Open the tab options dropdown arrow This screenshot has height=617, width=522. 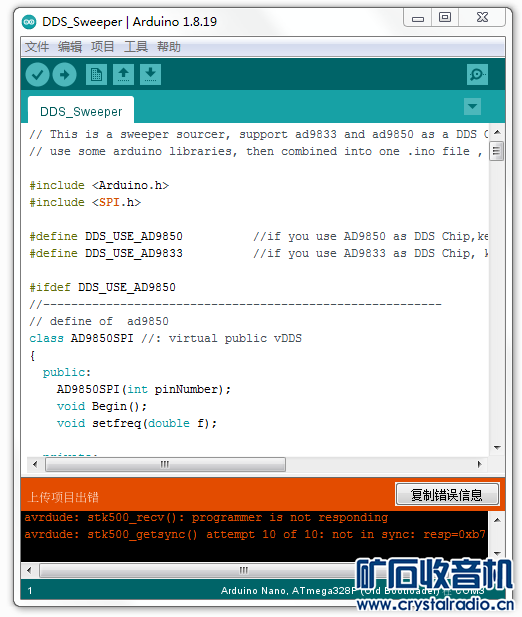pyautogui.click(x=472, y=106)
